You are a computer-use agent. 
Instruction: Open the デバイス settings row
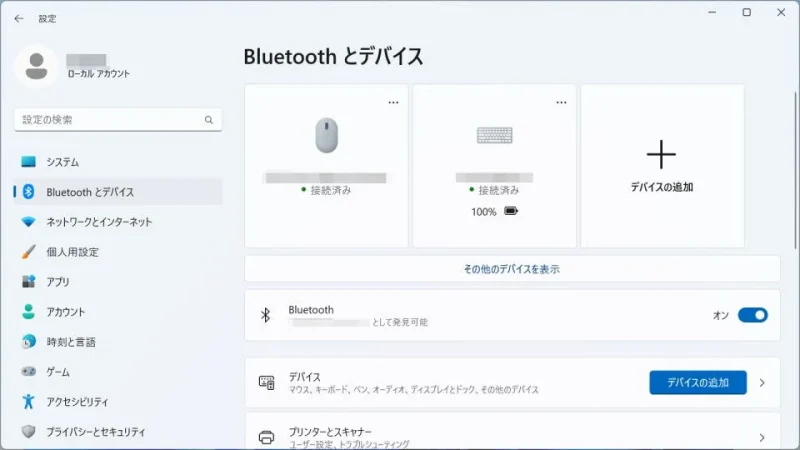[x=512, y=383]
